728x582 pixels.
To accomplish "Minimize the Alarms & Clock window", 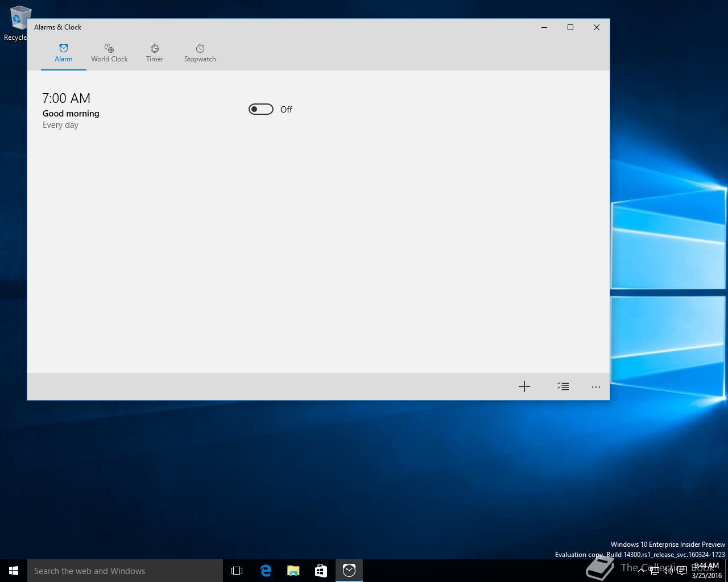I will pos(544,27).
